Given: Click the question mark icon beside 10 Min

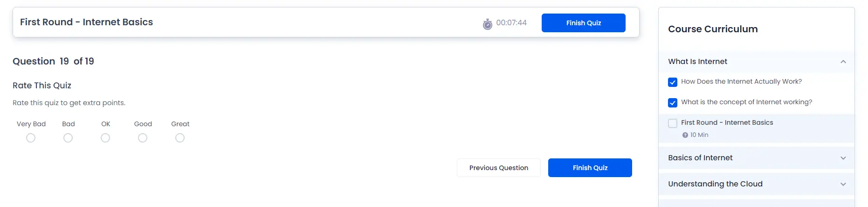Looking at the screenshot, I should pos(685,135).
